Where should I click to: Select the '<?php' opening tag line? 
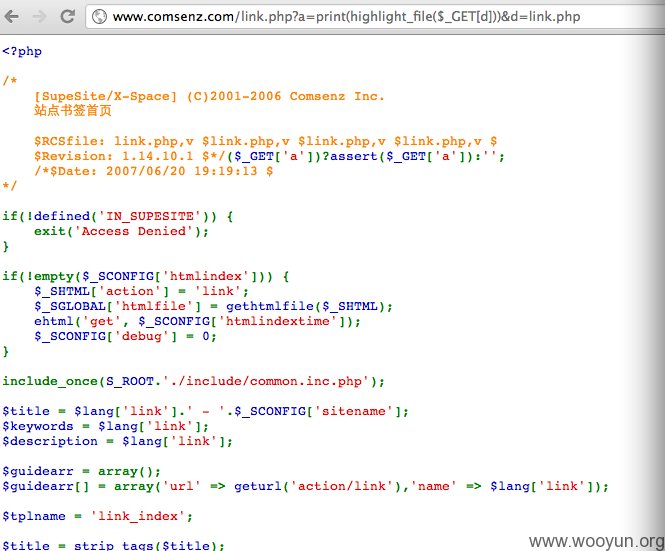[x=22, y=51]
